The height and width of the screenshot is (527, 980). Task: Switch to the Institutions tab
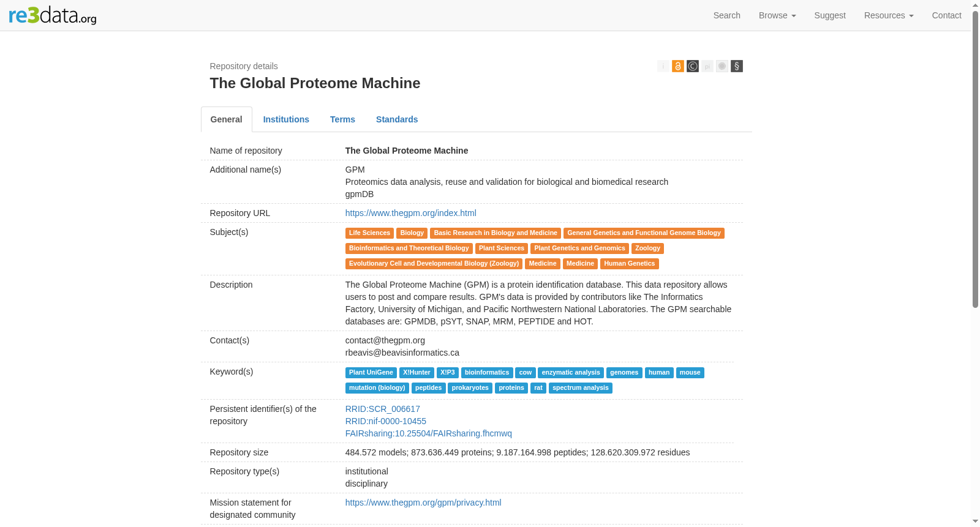[286, 119]
